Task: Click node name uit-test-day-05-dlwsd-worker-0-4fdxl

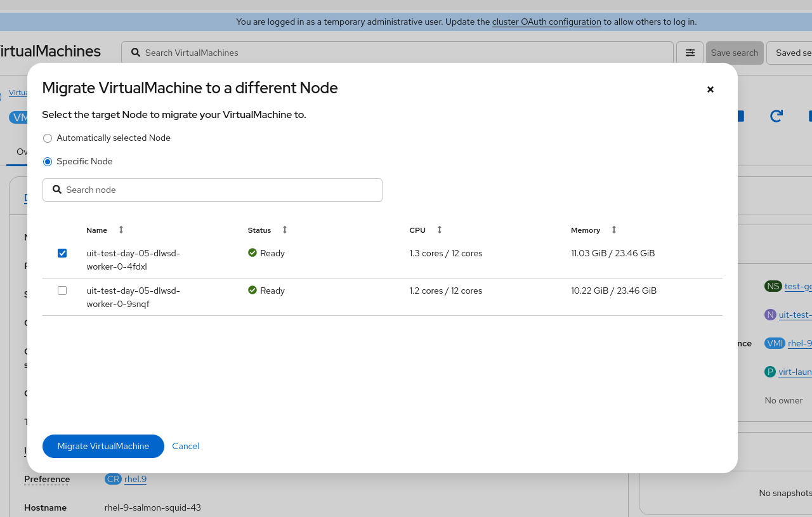Action: (133, 260)
